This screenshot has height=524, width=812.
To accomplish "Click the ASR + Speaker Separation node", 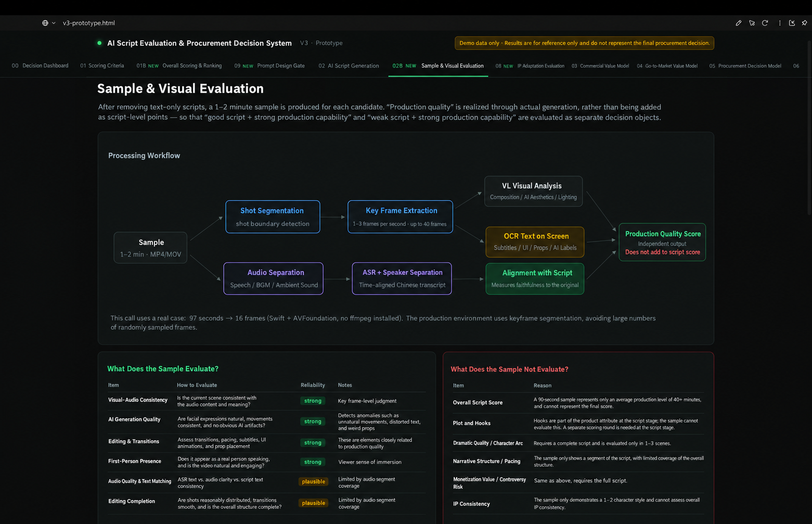I will [x=402, y=278].
